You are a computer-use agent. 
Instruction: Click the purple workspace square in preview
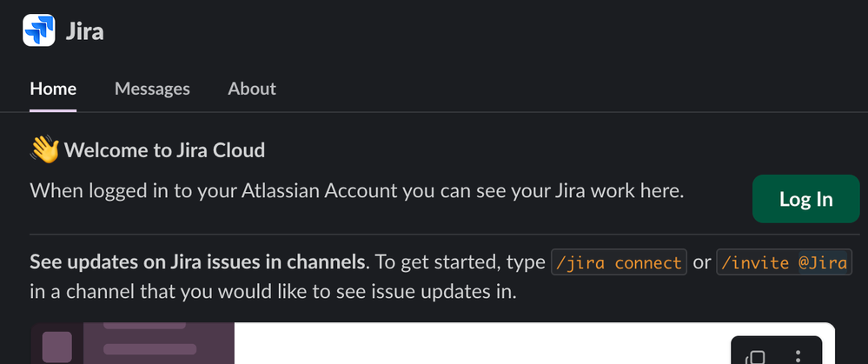pos(57,347)
